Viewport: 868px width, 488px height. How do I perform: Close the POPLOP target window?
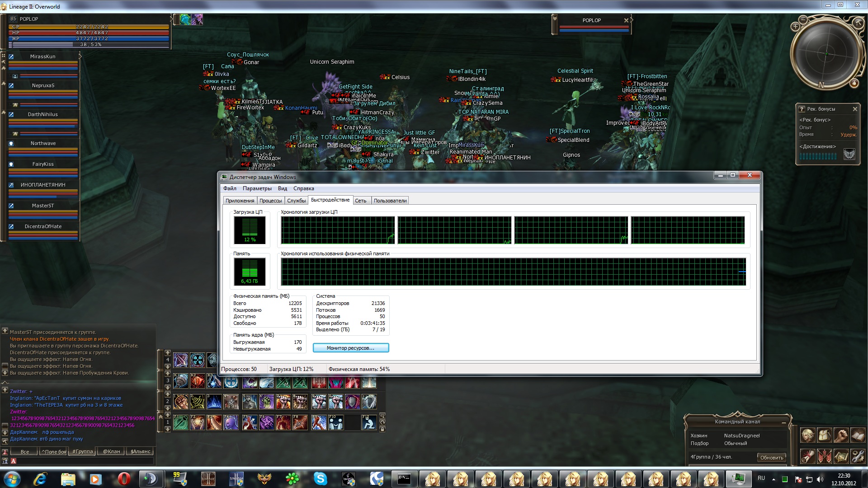(626, 20)
